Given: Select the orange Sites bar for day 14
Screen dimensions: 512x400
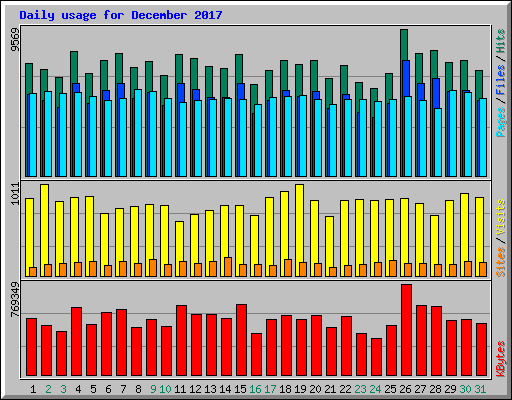Looking at the screenshot, I should coord(228,267).
